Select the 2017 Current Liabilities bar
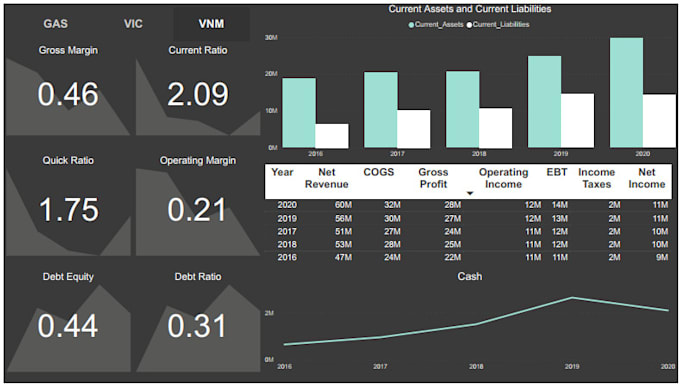 click(414, 129)
